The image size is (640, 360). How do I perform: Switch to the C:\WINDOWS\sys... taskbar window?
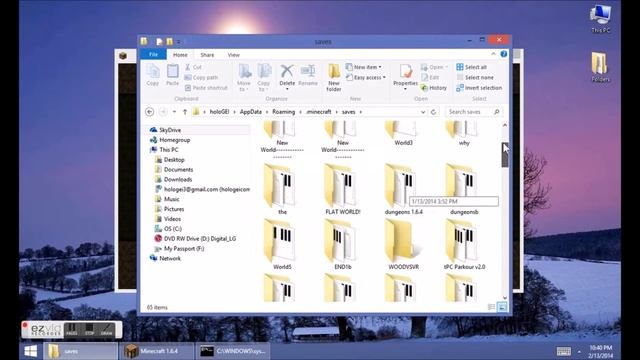pyautogui.click(x=233, y=351)
